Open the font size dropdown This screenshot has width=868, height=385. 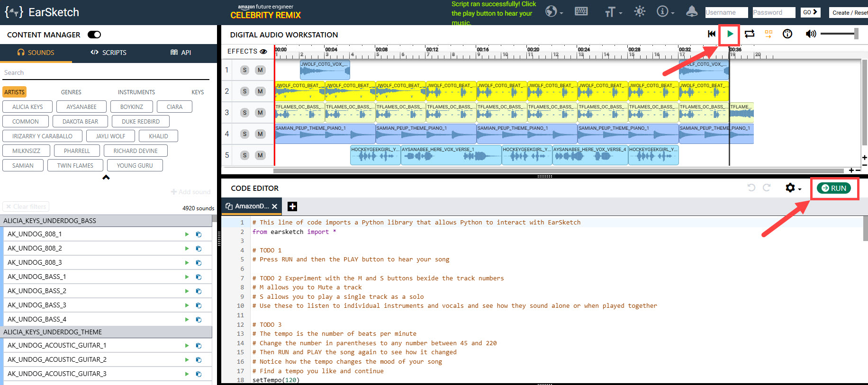pos(613,12)
